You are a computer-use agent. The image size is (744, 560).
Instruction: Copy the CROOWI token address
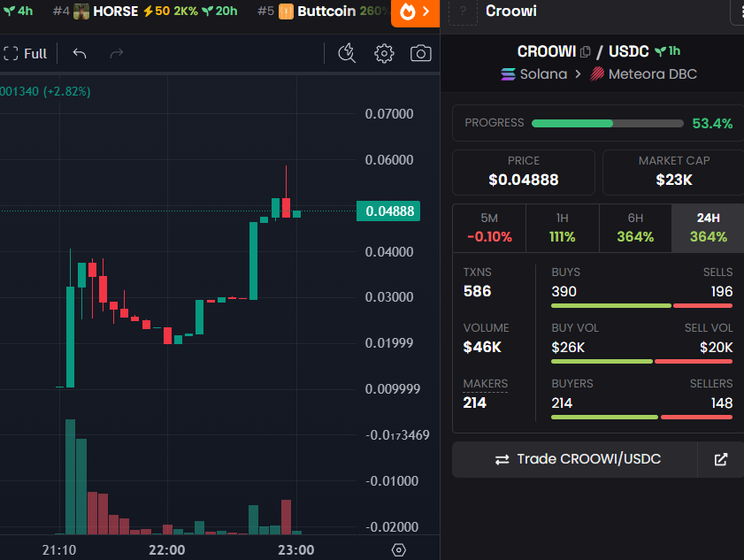[x=586, y=51]
